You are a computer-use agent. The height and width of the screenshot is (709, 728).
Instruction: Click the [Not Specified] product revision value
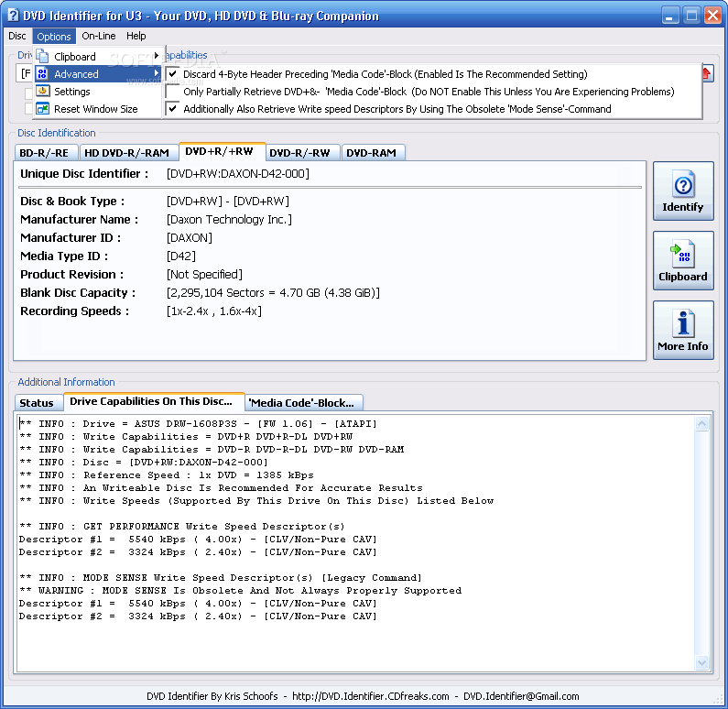click(x=204, y=275)
